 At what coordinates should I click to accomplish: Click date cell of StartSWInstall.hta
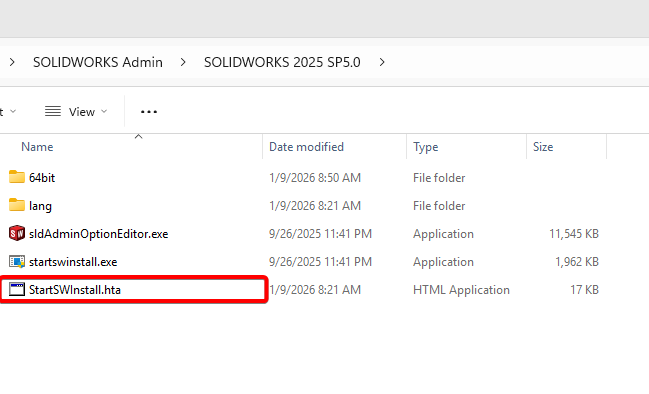click(315, 290)
